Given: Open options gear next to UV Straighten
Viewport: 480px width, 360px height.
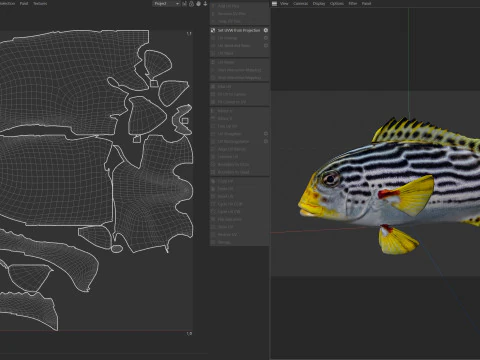Looking at the screenshot, I should (266, 134).
